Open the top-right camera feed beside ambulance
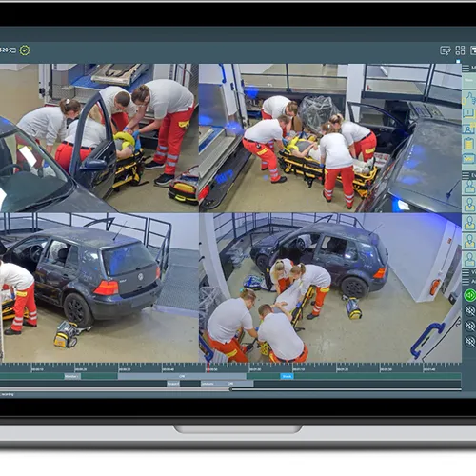The width and height of the screenshot is (476, 476). point(330,138)
